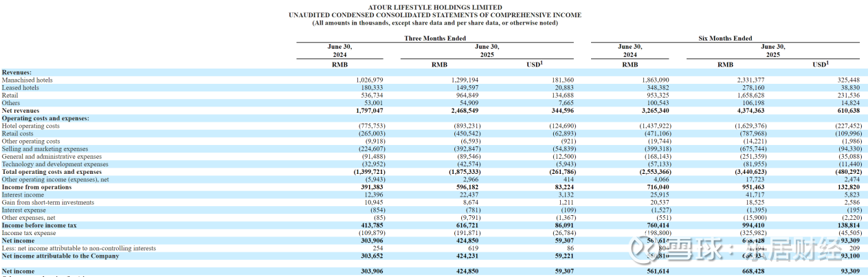The height and width of the screenshot is (277, 868).
Task: Click the Income from operations value 596,182
Action: [467, 187]
